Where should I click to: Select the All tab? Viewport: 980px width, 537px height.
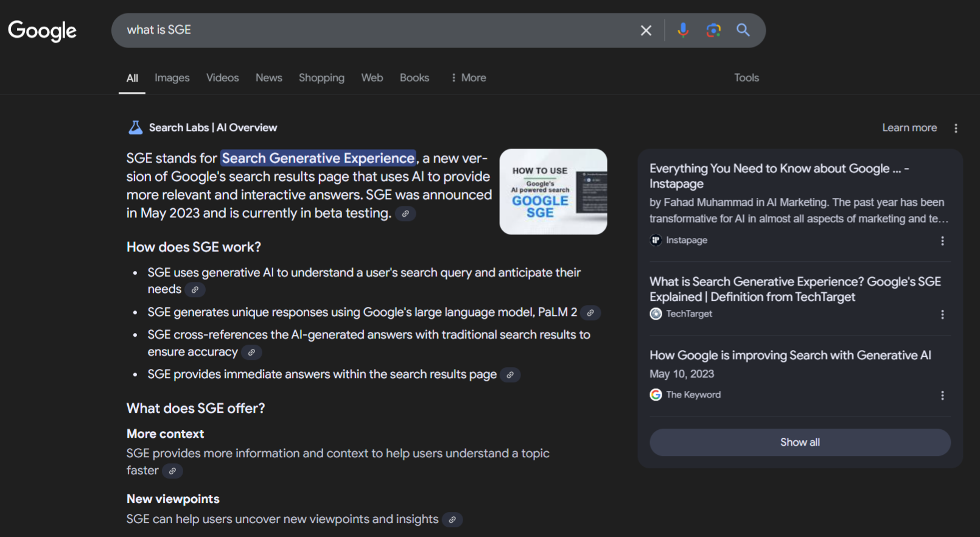point(132,78)
